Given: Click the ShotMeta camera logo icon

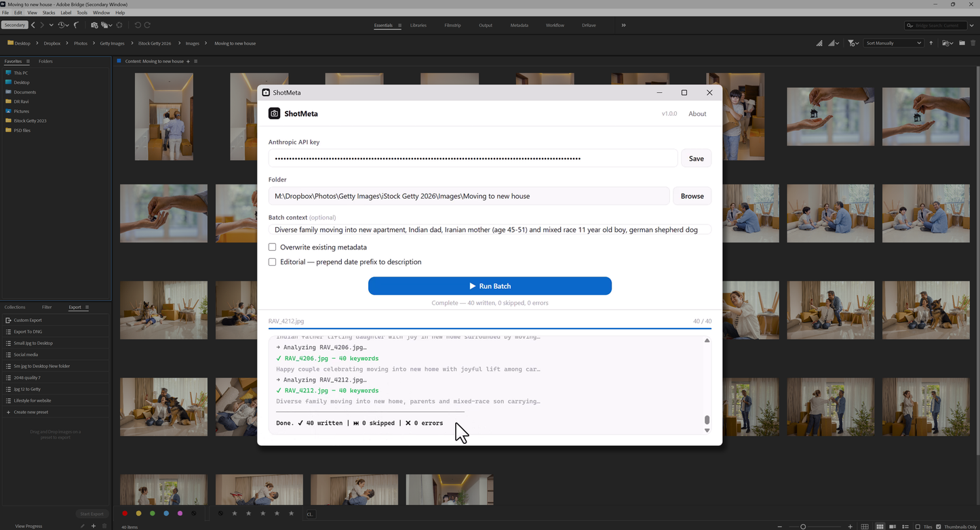Looking at the screenshot, I should coord(274,114).
